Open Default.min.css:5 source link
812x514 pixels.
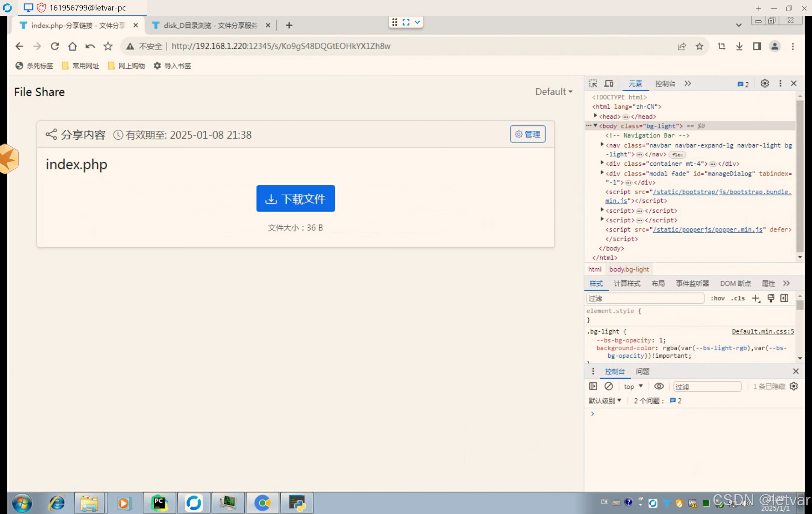click(x=763, y=331)
